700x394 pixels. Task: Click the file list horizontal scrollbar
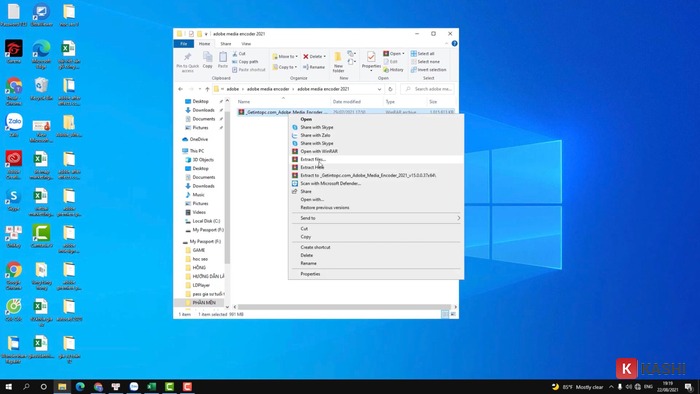(345, 307)
